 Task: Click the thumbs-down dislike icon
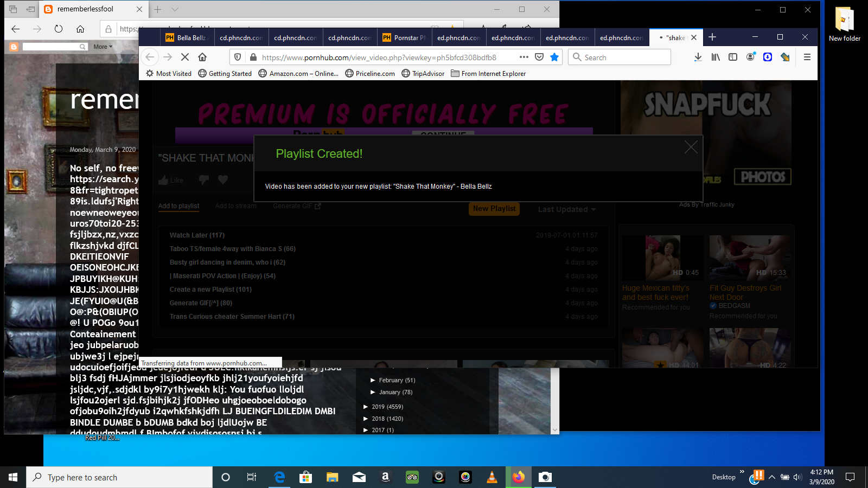tap(204, 179)
